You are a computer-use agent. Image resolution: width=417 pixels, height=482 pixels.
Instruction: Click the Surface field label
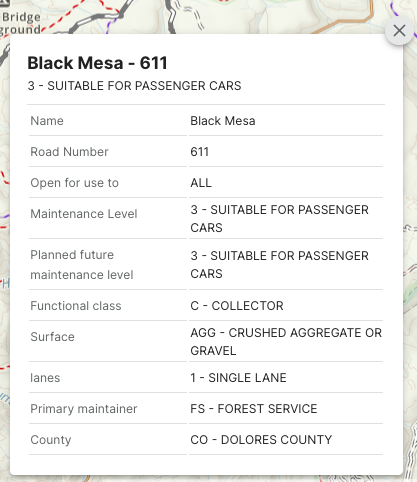tap(52, 337)
